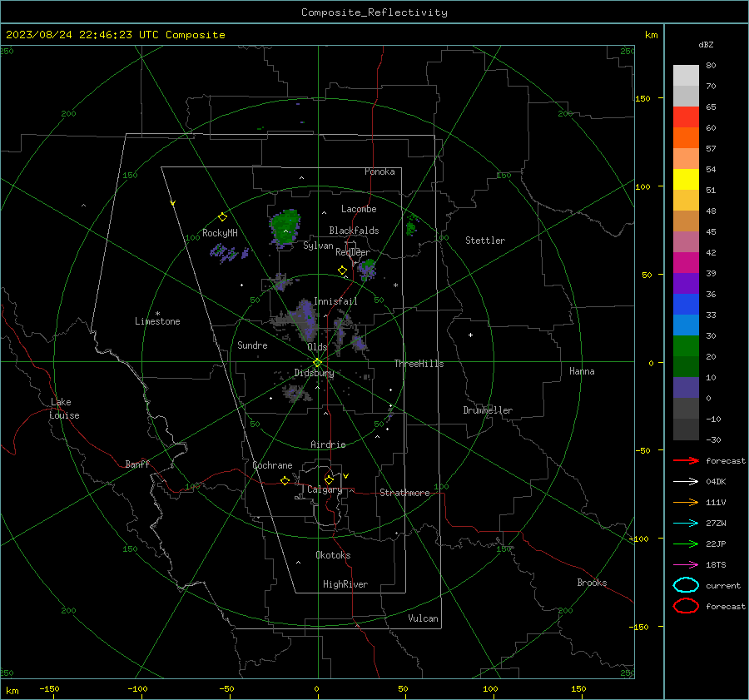This screenshot has width=749, height=700.
Task: Click the small green echo east of RedDeer
Action: pos(367,269)
